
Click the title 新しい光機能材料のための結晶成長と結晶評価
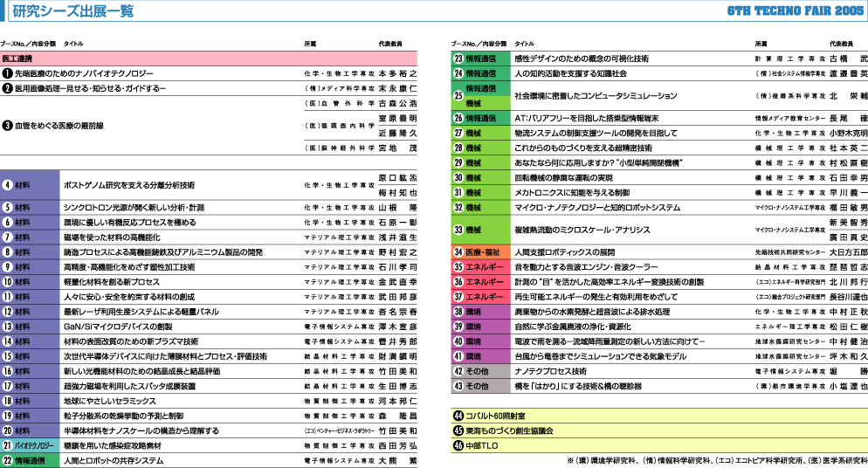click(x=141, y=372)
